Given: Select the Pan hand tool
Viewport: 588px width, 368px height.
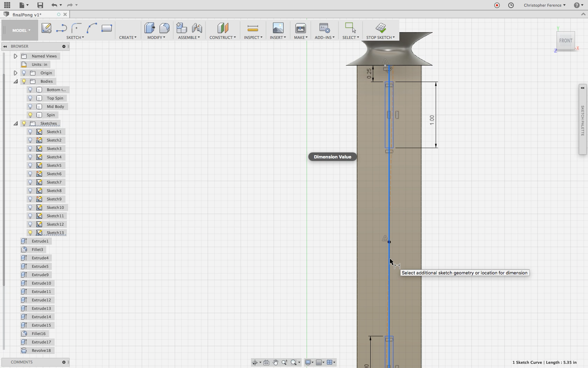Looking at the screenshot, I should [x=275, y=362].
